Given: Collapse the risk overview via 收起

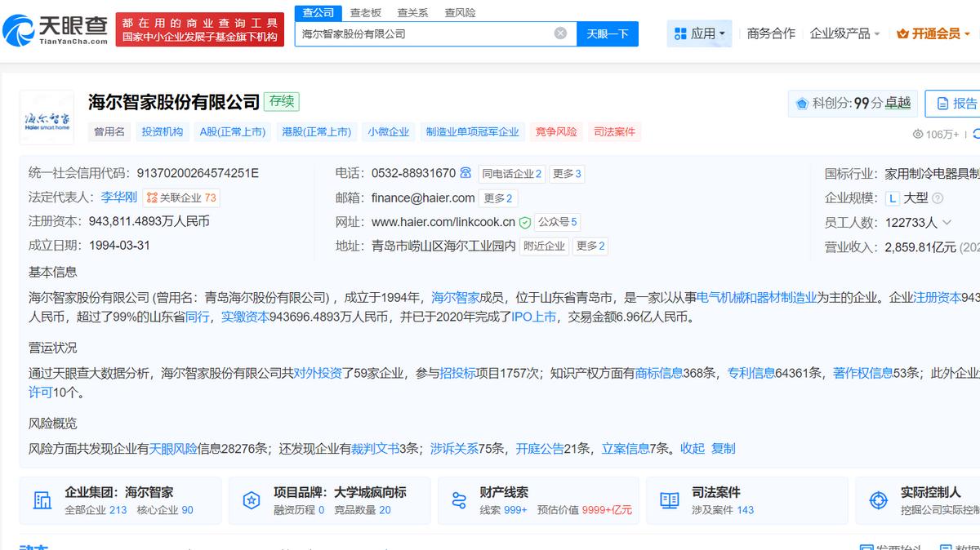Looking at the screenshot, I should (692, 448).
